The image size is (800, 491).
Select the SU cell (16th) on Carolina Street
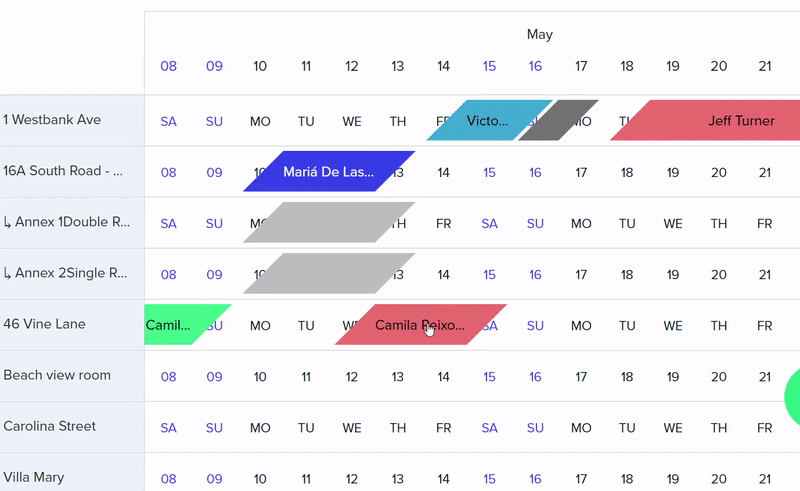[x=535, y=428]
